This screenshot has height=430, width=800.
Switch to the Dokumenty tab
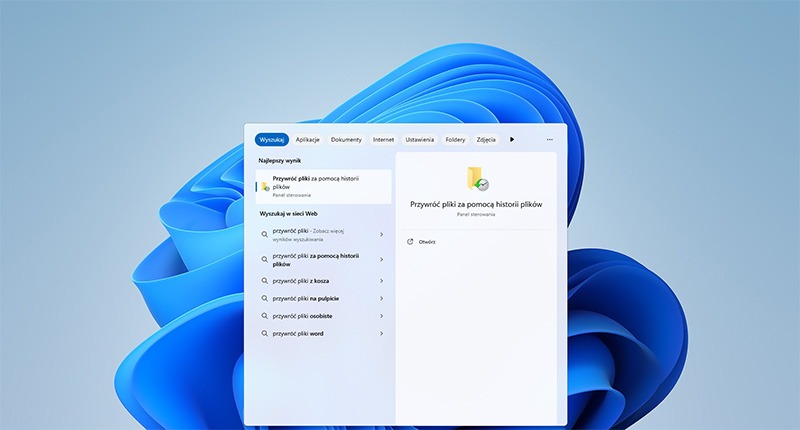tap(346, 139)
